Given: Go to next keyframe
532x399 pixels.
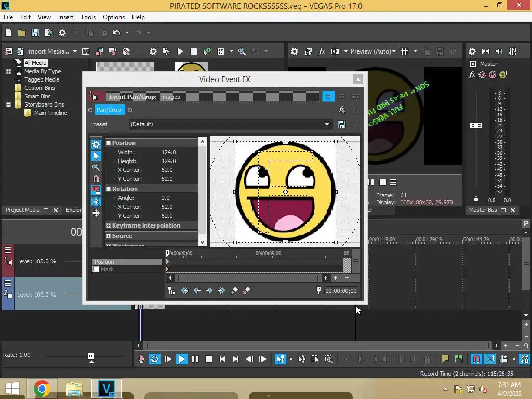Looking at the screenshot, I should click(x=209, y=290).
